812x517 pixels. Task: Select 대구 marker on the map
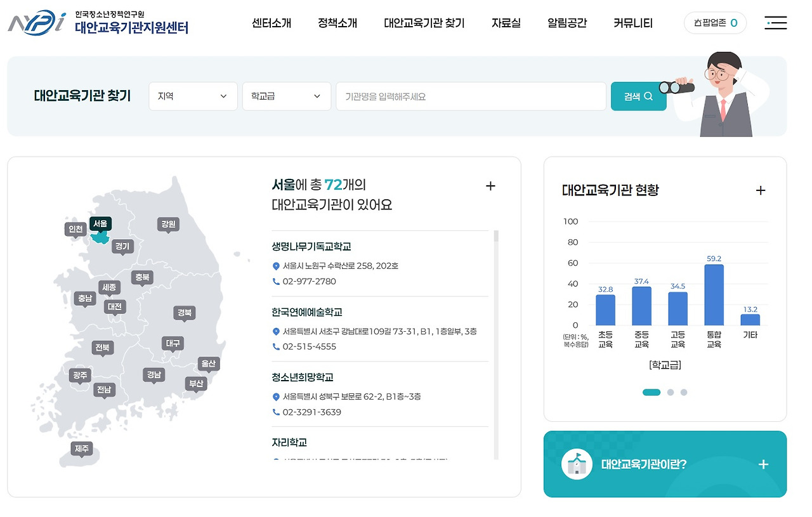tap(173, 344)
